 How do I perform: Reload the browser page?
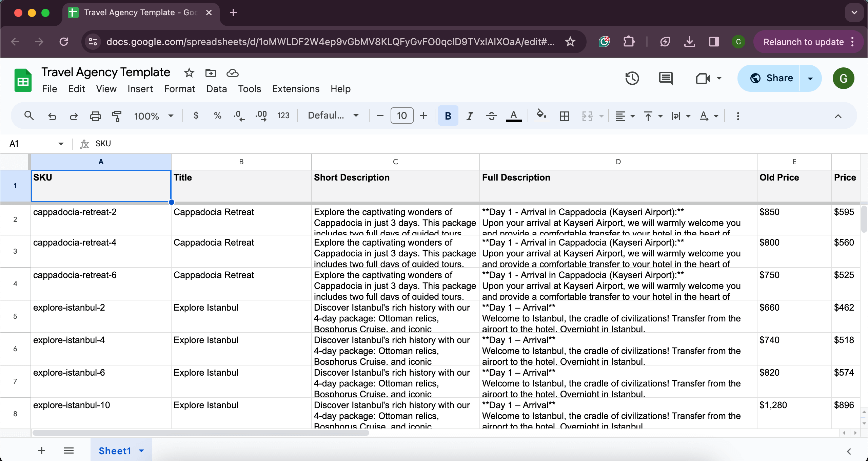[64, 42]
